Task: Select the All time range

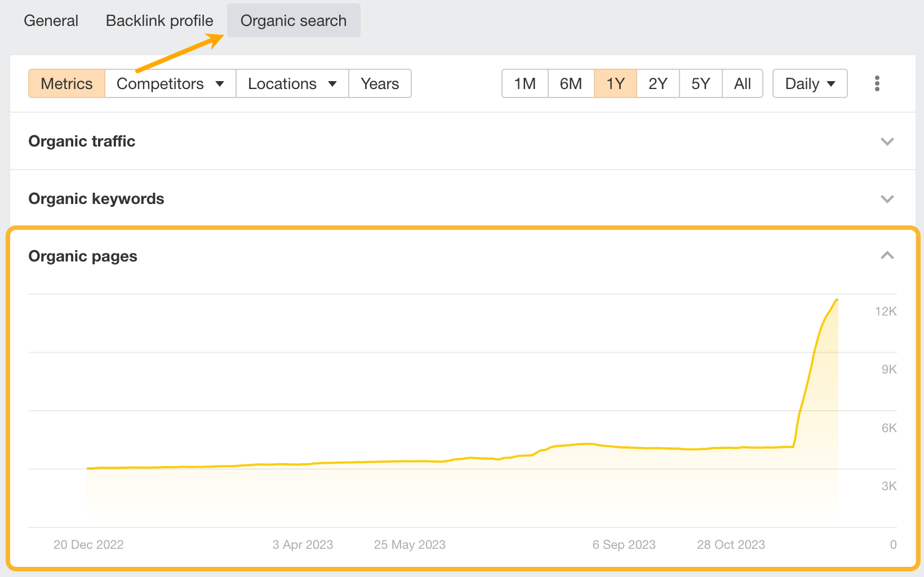Action: [742, 83]
